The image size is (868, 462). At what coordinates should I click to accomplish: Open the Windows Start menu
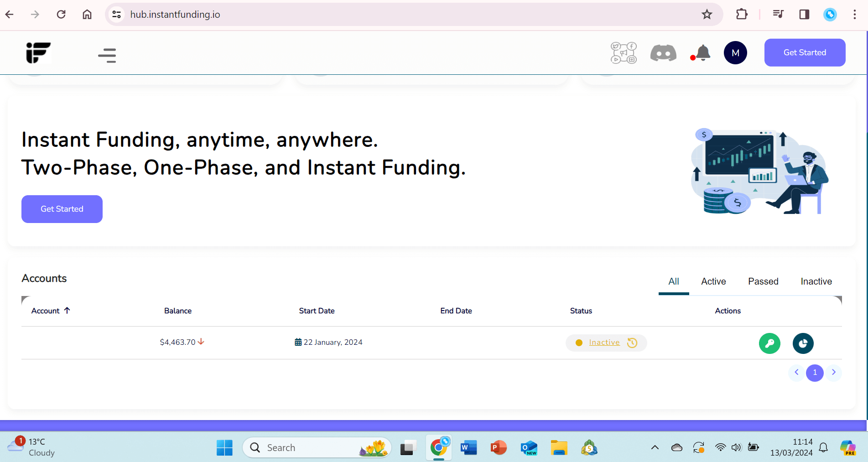pos(224,448)
